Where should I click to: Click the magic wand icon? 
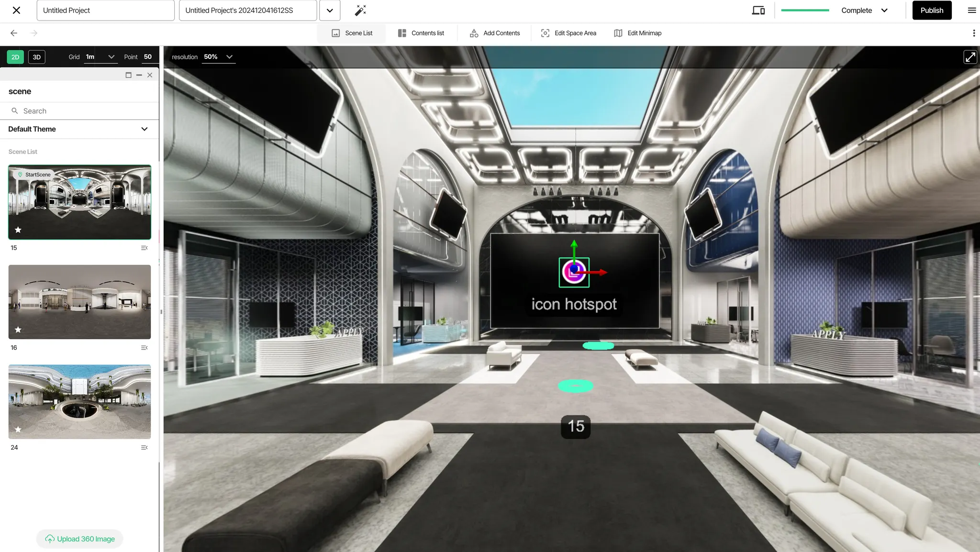click(360, 10)
